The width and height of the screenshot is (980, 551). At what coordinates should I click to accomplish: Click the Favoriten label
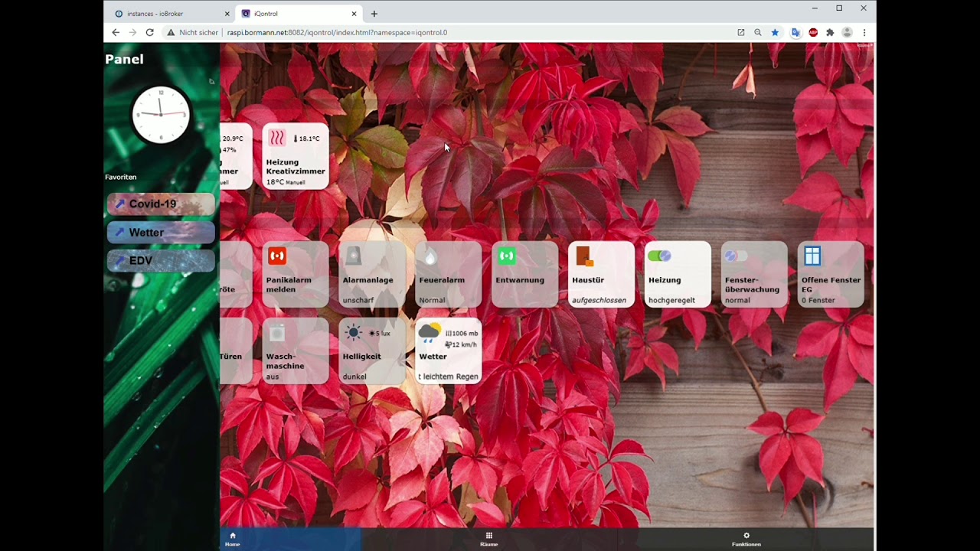(x=120, y=177)
